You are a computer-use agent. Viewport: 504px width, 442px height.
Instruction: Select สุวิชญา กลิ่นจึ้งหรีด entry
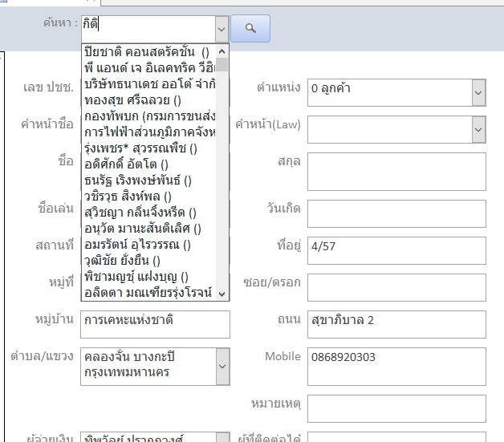149,213
